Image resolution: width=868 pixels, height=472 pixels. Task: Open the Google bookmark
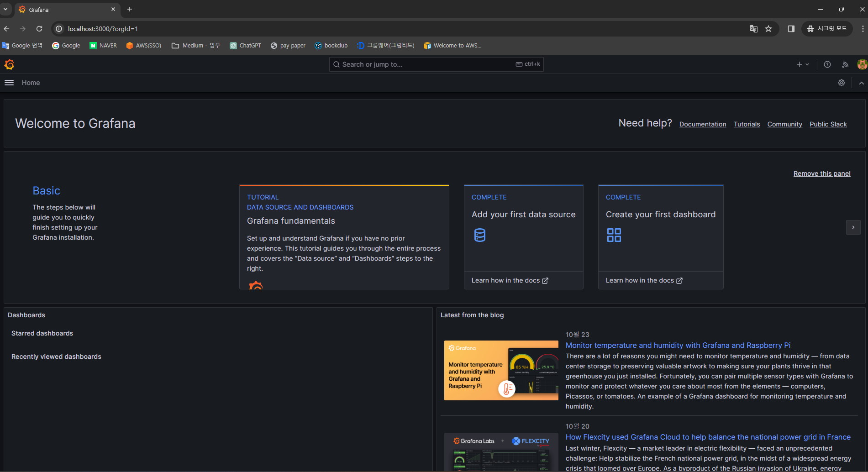pos(66,46)
